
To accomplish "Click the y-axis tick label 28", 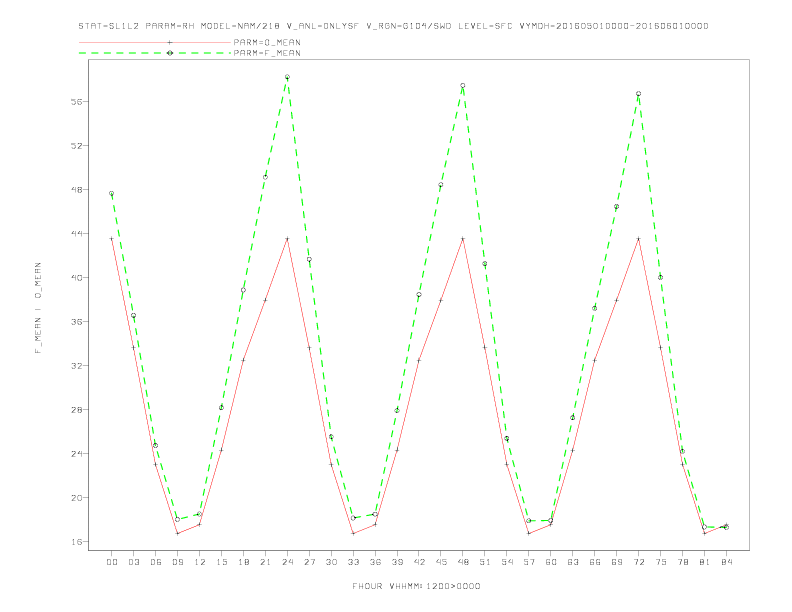I will pos(77,410).
